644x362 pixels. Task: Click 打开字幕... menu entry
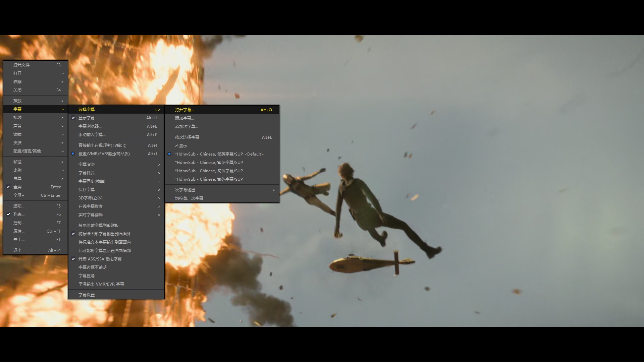[x=184, y=110]
